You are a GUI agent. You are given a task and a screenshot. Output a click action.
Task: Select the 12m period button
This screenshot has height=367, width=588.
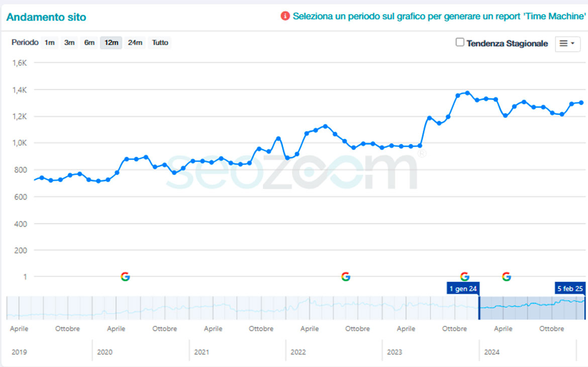point(111,43)
